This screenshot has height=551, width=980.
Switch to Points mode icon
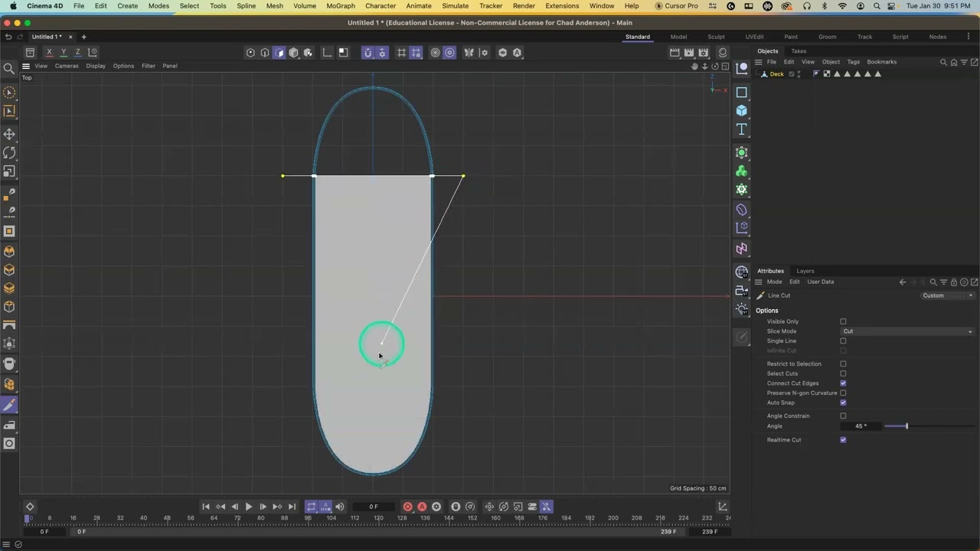click(x=250, y=53)
